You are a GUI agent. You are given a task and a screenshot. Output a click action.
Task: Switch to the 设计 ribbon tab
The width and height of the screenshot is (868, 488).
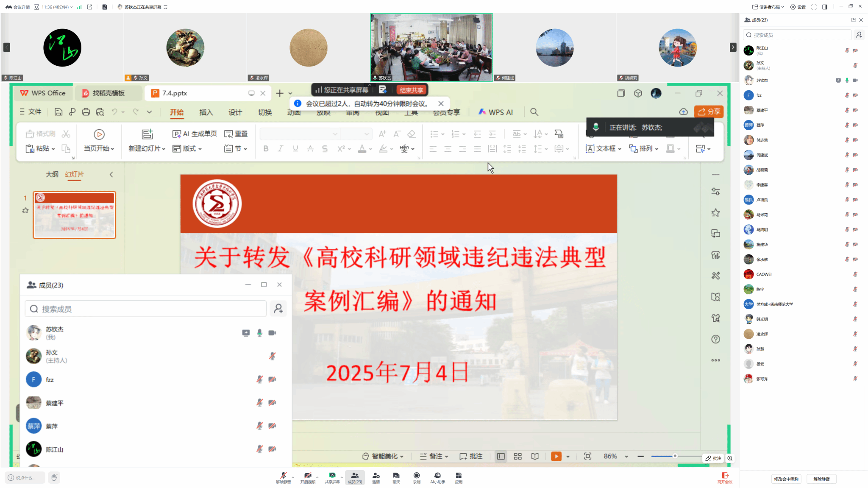(x=235, y=112)
